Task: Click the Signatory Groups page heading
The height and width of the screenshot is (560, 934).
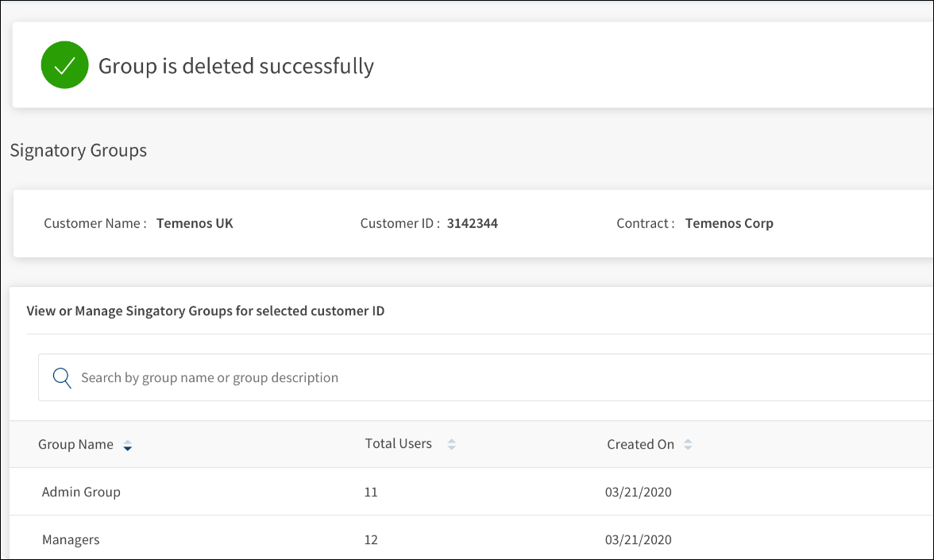Action: click(x=79, y=150)
